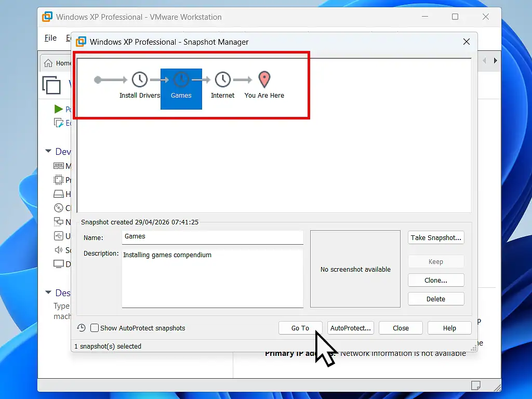Viewport: 532px width, 399px height.
Task: Close the Snapshot Manager dialog with X
Action: [x=467, y=42]
